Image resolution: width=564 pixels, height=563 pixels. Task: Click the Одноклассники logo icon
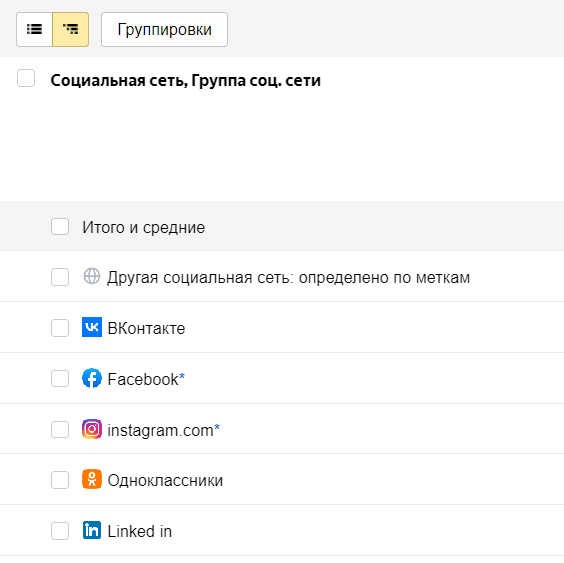[92, 479]
